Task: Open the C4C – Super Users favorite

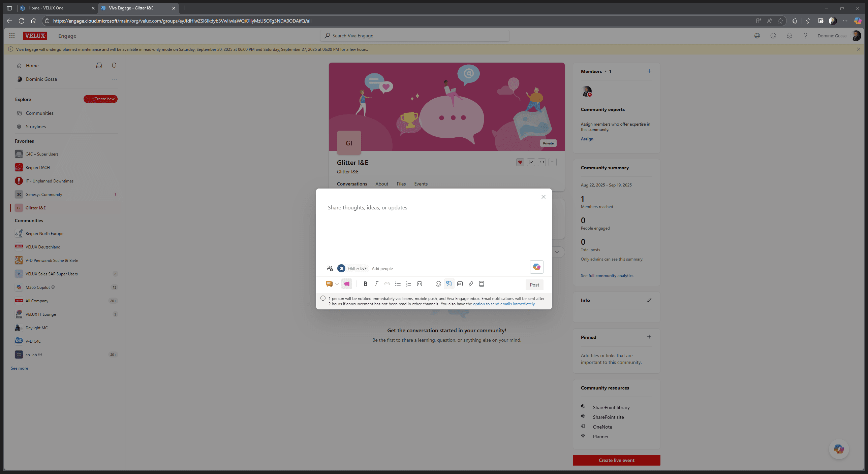Action: (42, 154)
